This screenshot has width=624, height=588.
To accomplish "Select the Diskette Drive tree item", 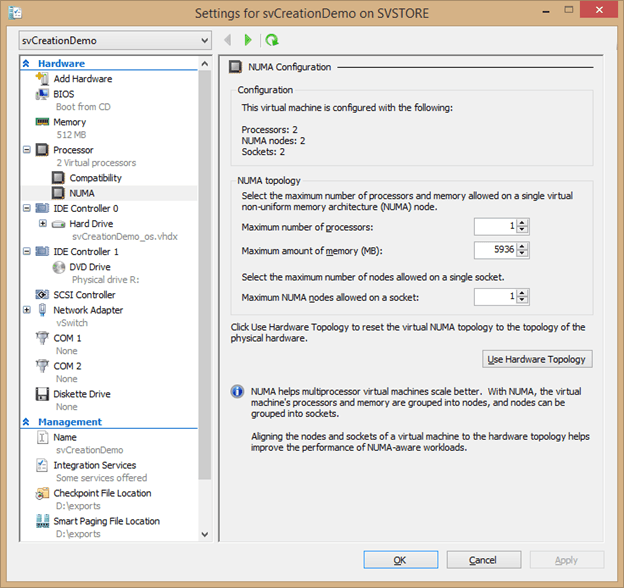I will coord(82,394).
